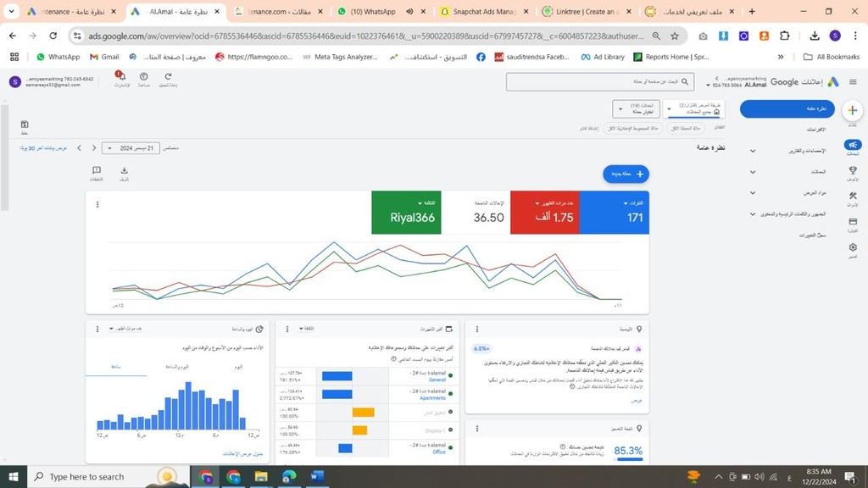Open the cost metric dropdown on changes card
This screenshot has height=488, width=868.
(306, 329)
